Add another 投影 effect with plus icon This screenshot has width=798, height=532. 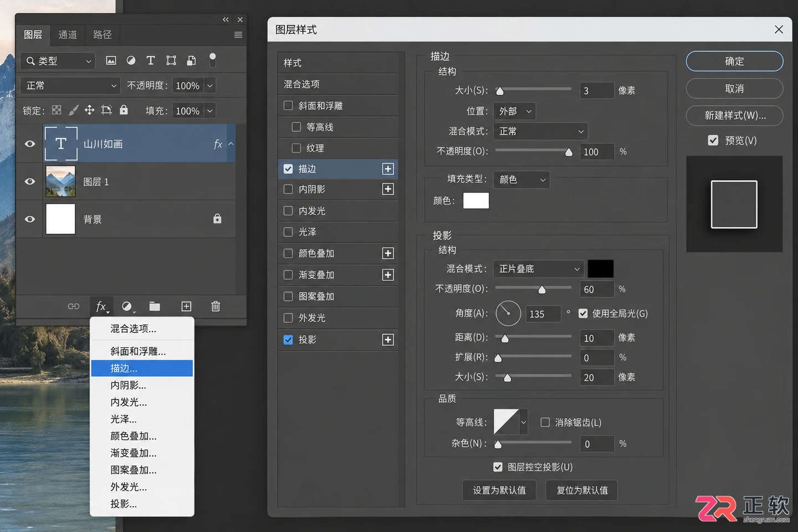click(x=388, y=340)
